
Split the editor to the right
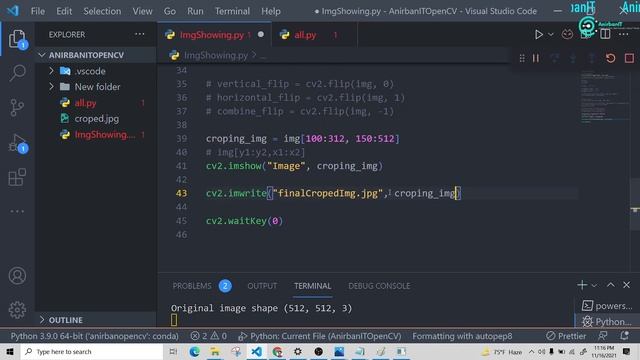click(x=605, y=34)
